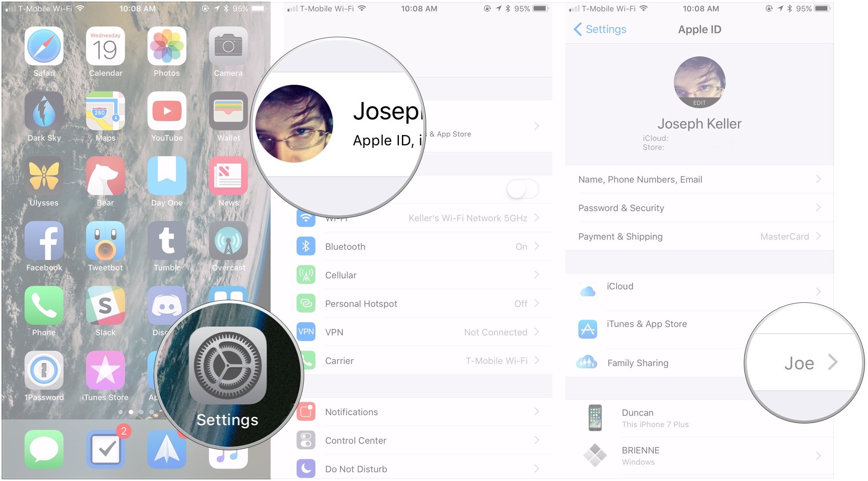The width and height of the screenshot is (868, 481).
Task: Toggle the unnamed top Settings switch
Action: [519, 189]
